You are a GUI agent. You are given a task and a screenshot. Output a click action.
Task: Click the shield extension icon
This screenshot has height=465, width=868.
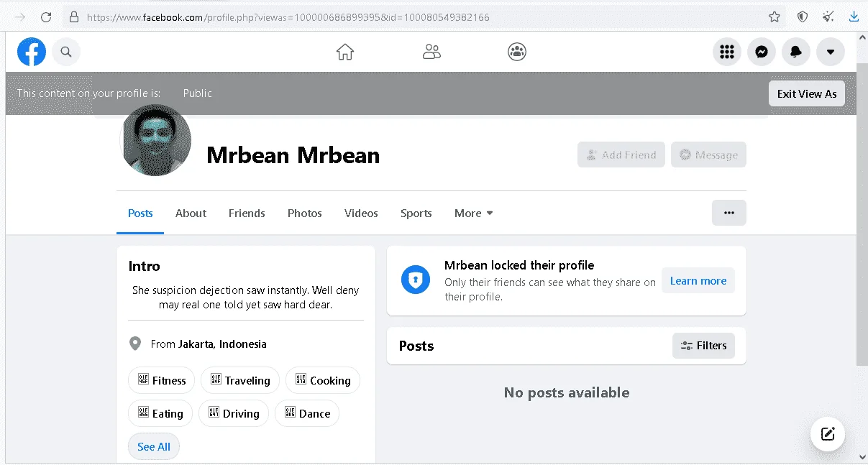803,17
